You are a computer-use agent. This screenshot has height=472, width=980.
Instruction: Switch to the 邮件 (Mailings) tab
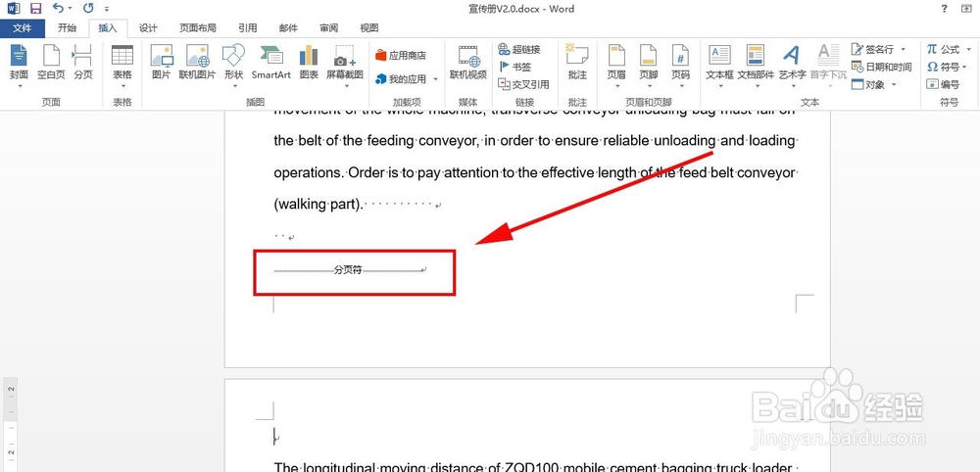pos(288,28)
